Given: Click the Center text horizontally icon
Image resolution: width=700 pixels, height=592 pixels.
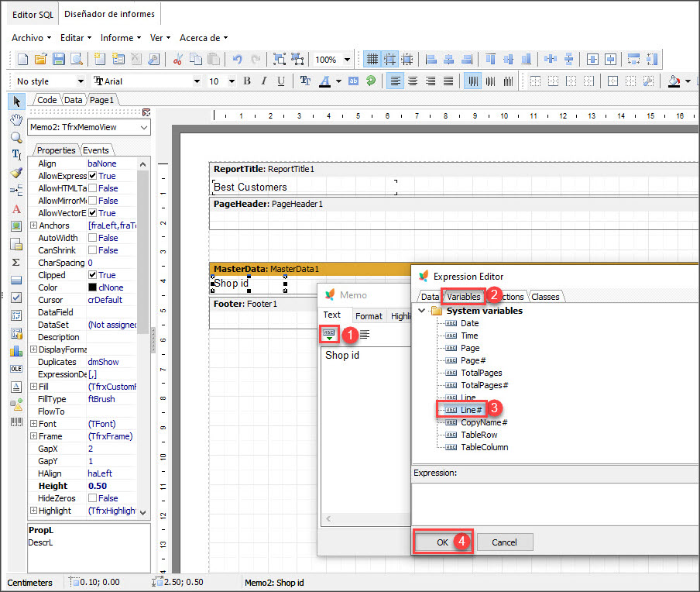Looking at the screenshot, I should pyautogui.click(x=413, y=81).
